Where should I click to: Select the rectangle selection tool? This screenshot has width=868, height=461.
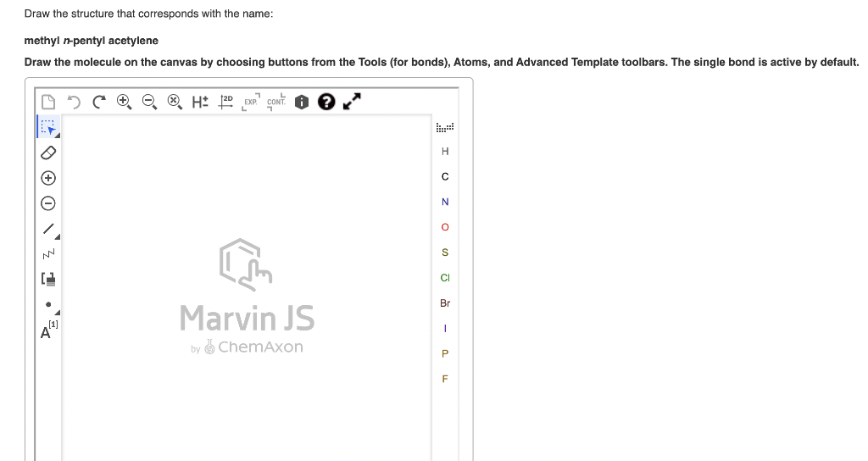pyautogui.click(x=48, y=127)
